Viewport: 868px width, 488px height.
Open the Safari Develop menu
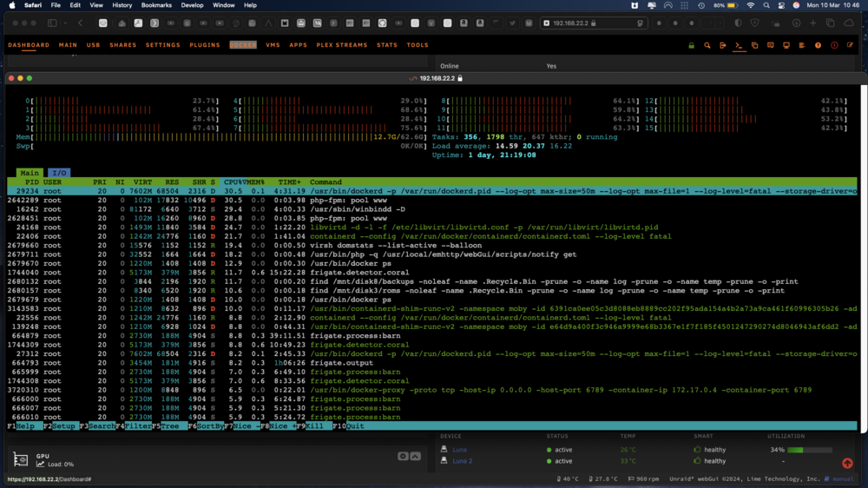point(192,5)
